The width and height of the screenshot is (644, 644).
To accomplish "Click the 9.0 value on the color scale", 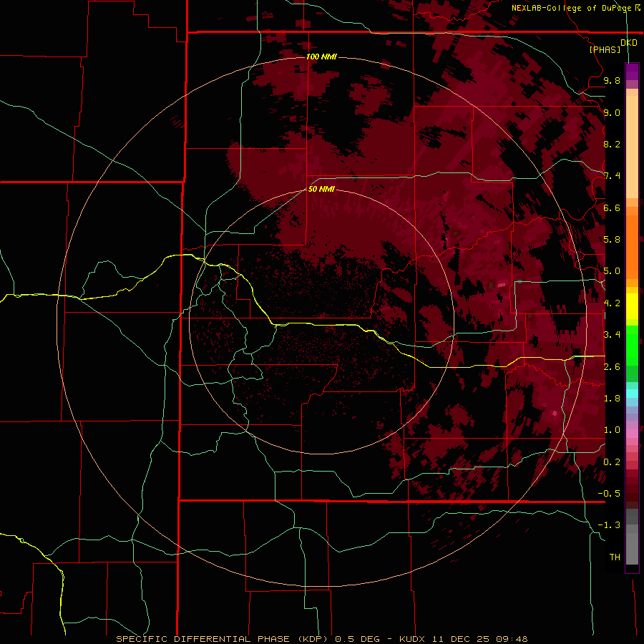I will [x=612, y=112].
